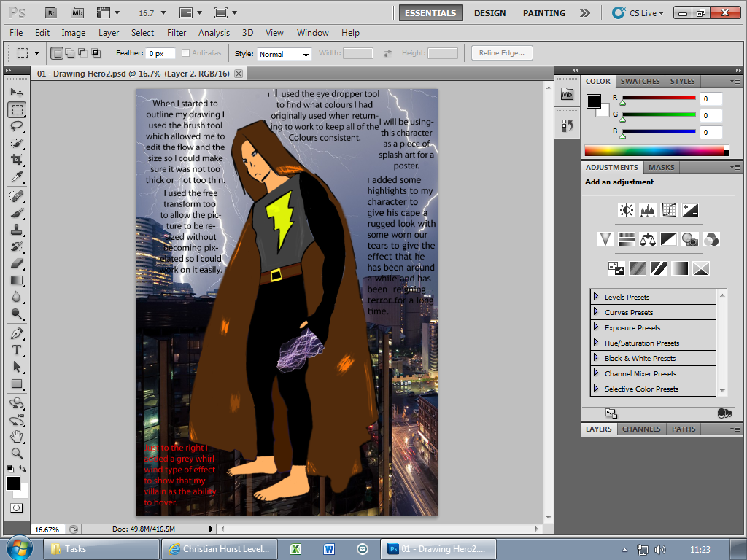The image size is (747, 560).
Task: Open the Layer menu
Action: (109, 32)
